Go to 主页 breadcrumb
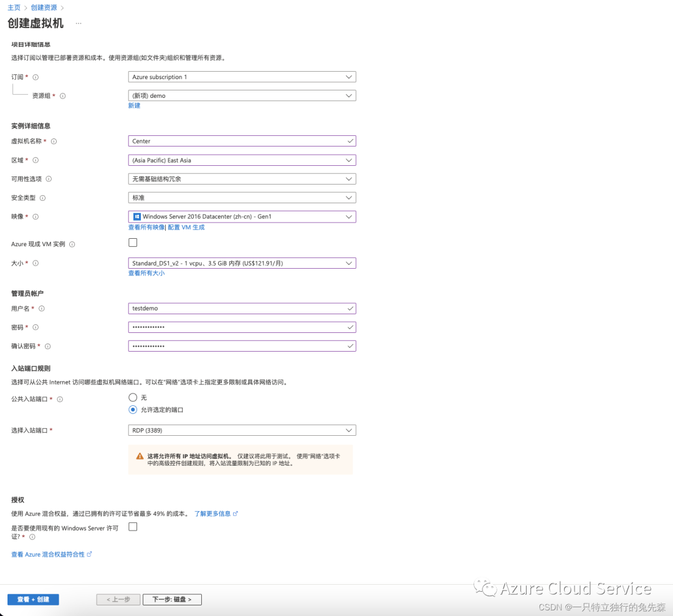673x616 pixels. [14, 7]
